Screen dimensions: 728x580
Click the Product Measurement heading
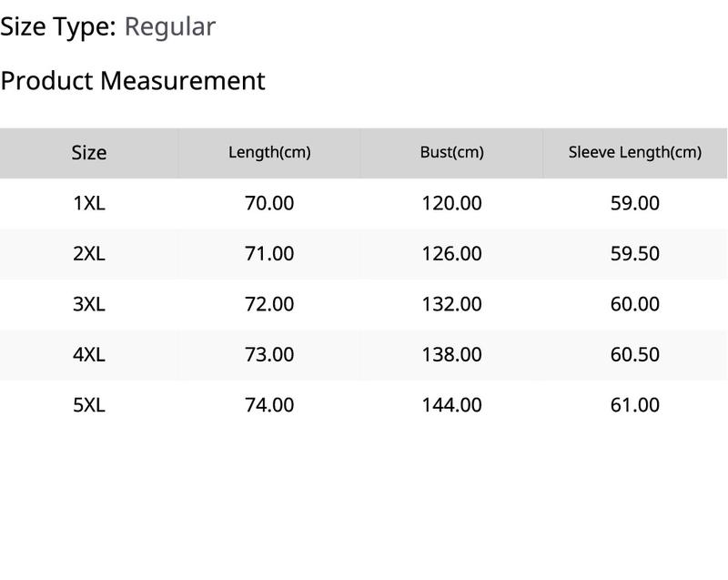click(133, 81)
